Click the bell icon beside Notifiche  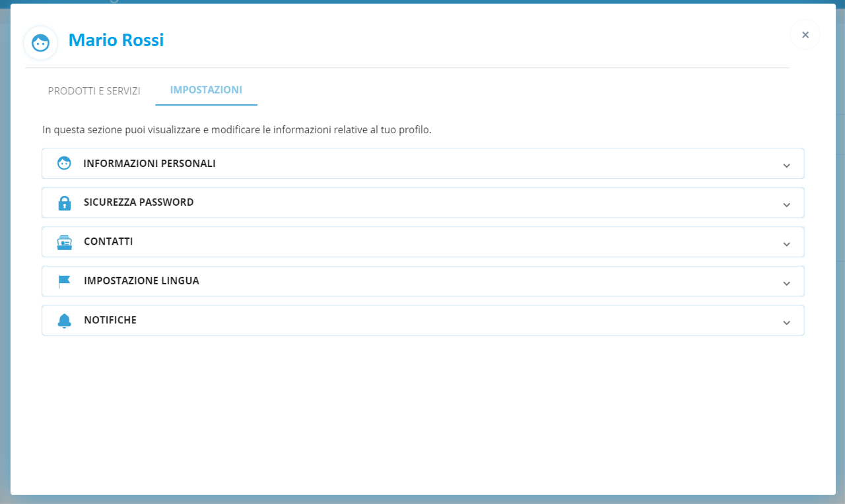(x=64, y=321)
